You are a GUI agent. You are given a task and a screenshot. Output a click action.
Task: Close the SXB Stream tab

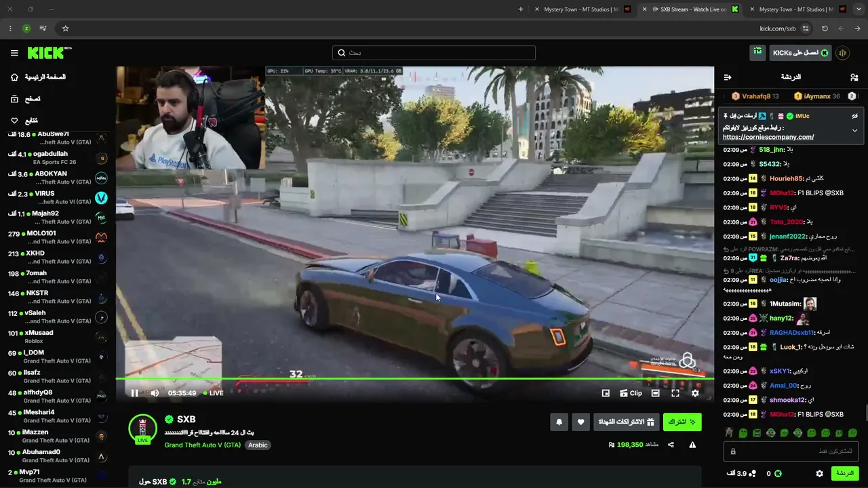(x=645, y=9)
